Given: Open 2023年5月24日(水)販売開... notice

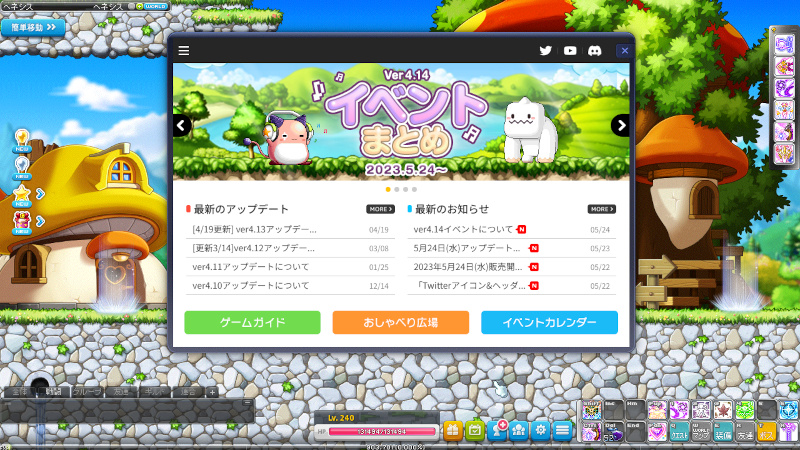Looking at the screenshot, I should coord(511,267).
